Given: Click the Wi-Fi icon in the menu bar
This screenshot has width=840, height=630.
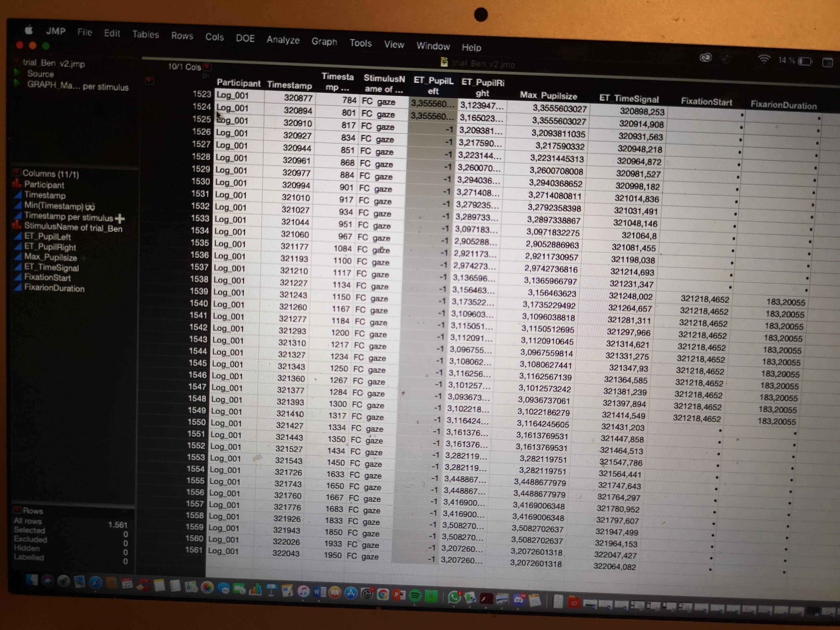Looking at the screenshot, I should click(764, 59).
